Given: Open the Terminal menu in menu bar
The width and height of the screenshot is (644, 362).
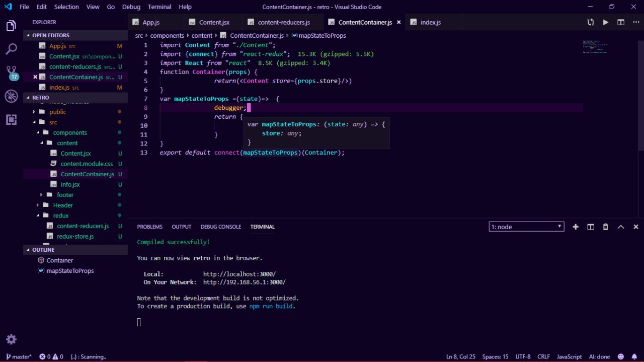Looking at the screenshot, I should (x=158, y=7).
